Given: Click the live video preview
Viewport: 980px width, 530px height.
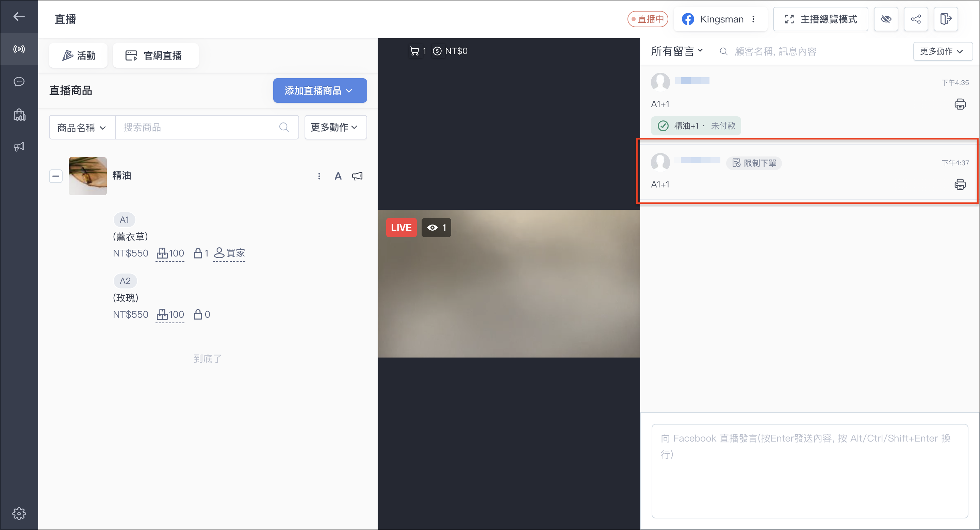Looking at the screenshot, I should (509, 284).
